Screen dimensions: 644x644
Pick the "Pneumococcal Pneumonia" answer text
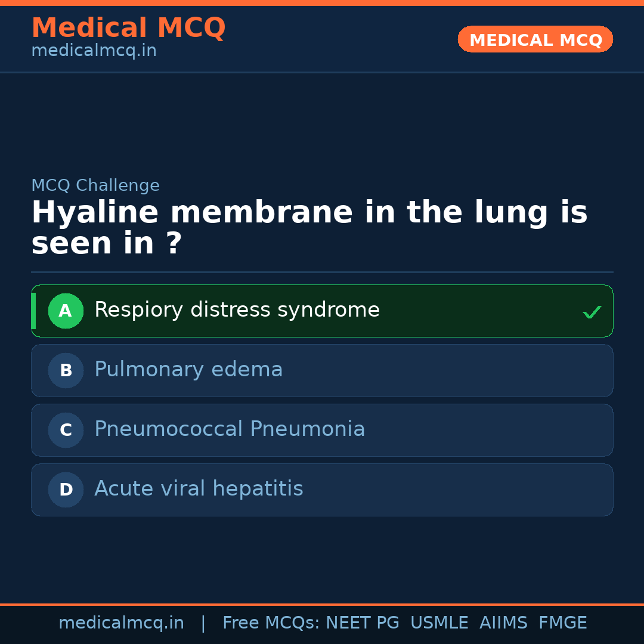(230, 429)
